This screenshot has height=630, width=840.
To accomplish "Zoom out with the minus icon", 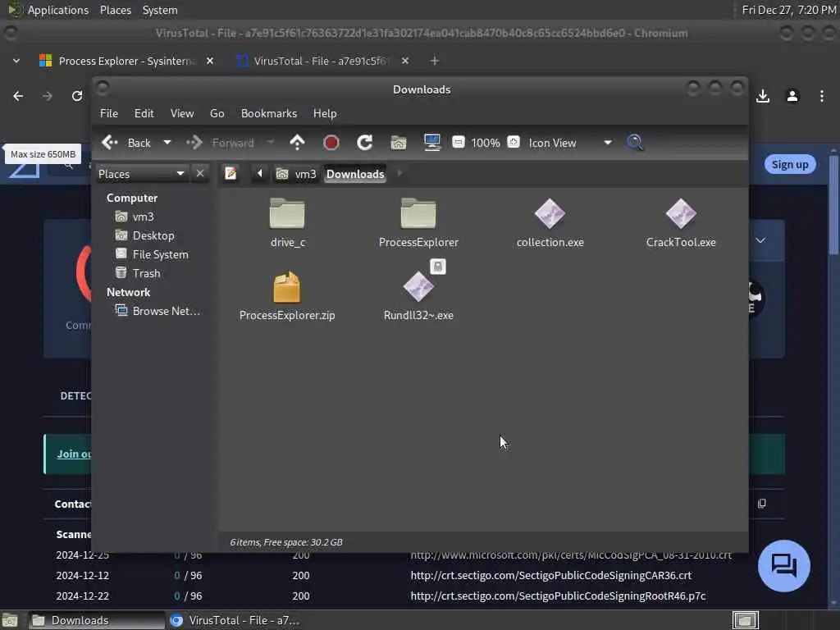I will click(459, 142).
